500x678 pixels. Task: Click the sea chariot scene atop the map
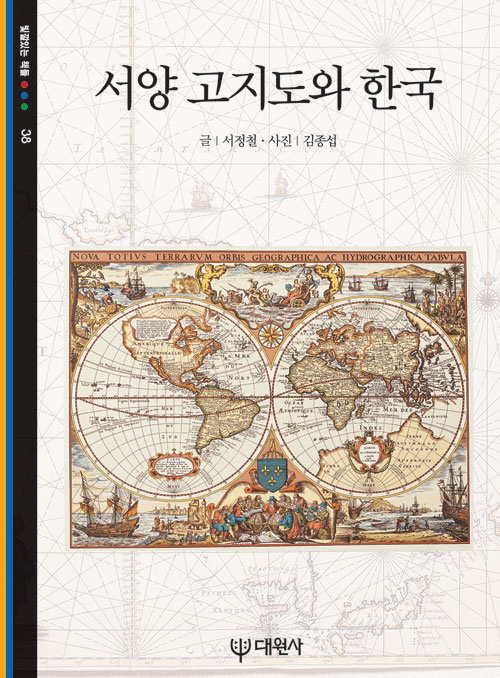272,287
